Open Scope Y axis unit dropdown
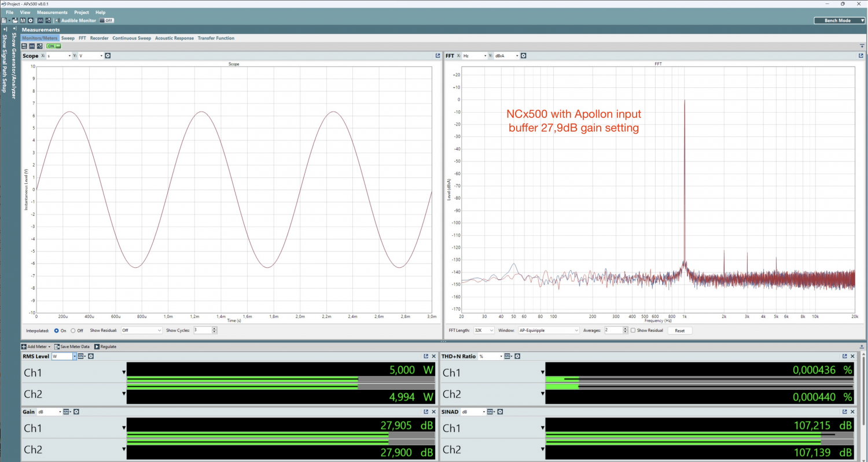 click(x=90, y=56)
